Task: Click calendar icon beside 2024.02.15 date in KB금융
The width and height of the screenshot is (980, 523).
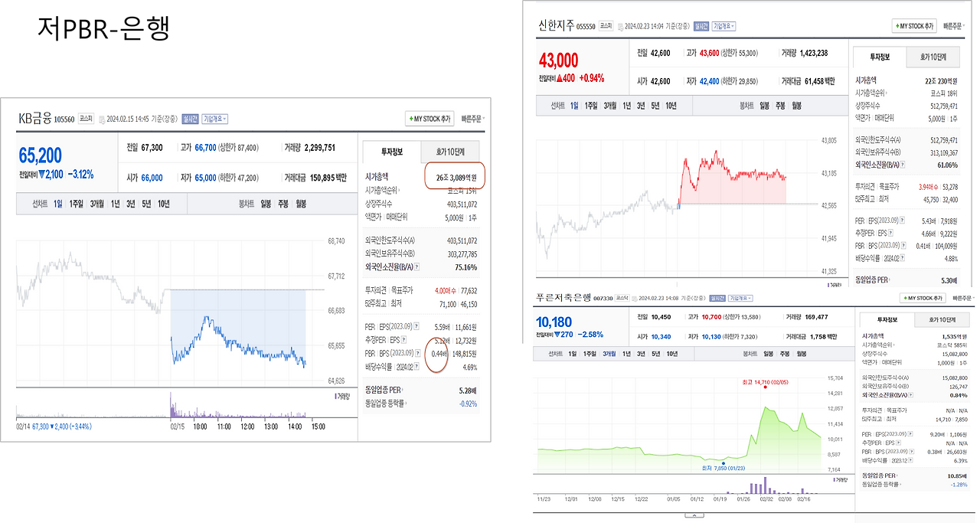Action: [x=102, y=119]
